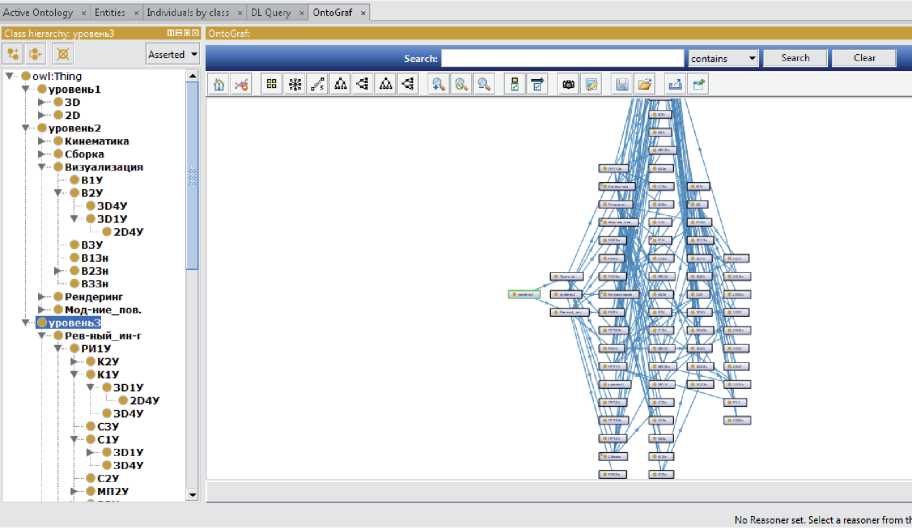Click the save graph disk icon
The image size is (912, 528).
(622, 84)
